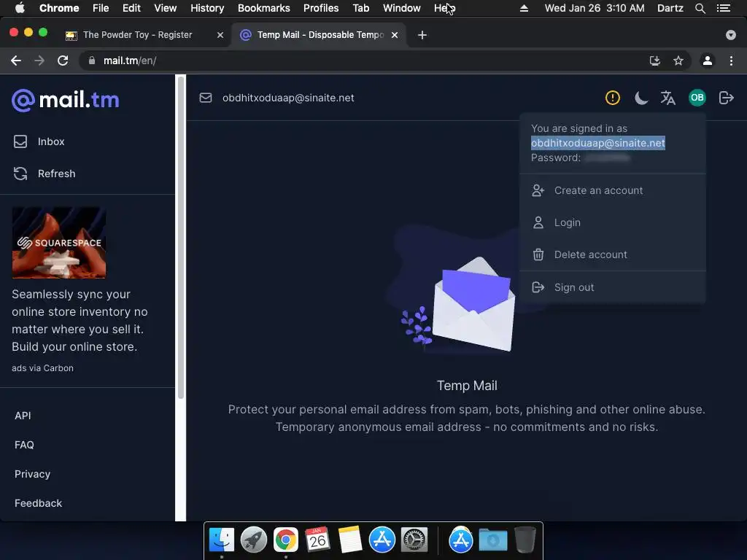Open the File menu
Image resolution: width=747 pixels, height=560 pixels.
[101, 8]
